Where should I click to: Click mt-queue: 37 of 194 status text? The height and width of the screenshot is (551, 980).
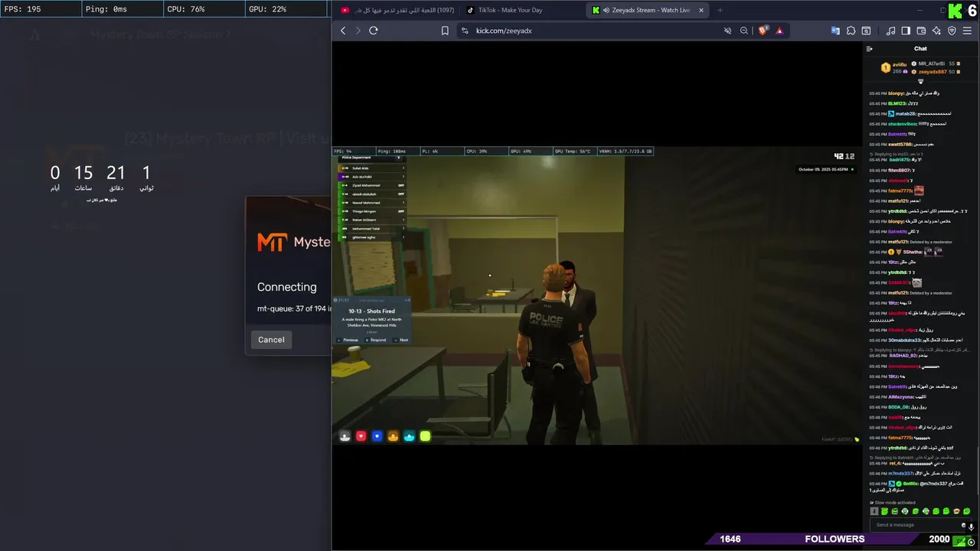point(294,308)
